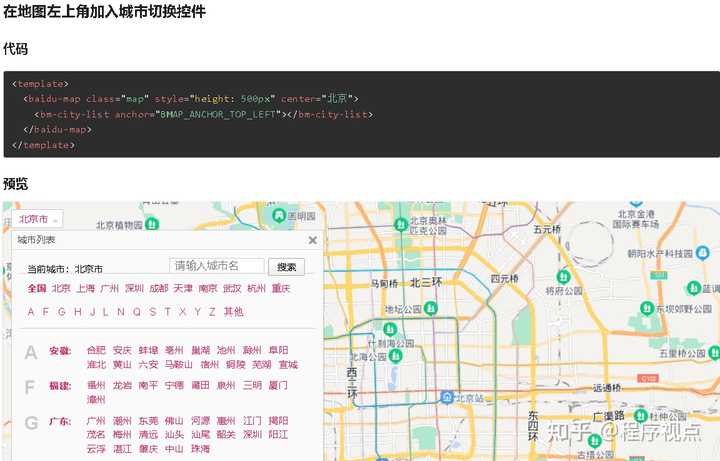Click the 北海公园 green marker
720x461 pixels.
[395, 355]
